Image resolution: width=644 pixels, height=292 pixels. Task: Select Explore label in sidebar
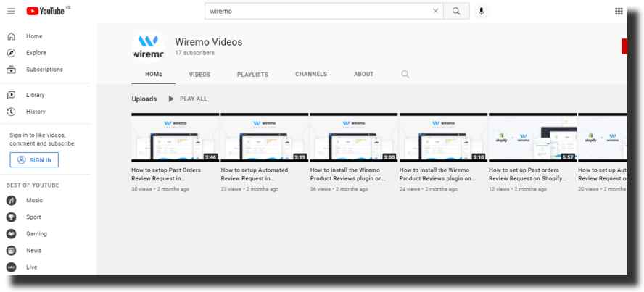pyautogui.click(x=36, y=53)
